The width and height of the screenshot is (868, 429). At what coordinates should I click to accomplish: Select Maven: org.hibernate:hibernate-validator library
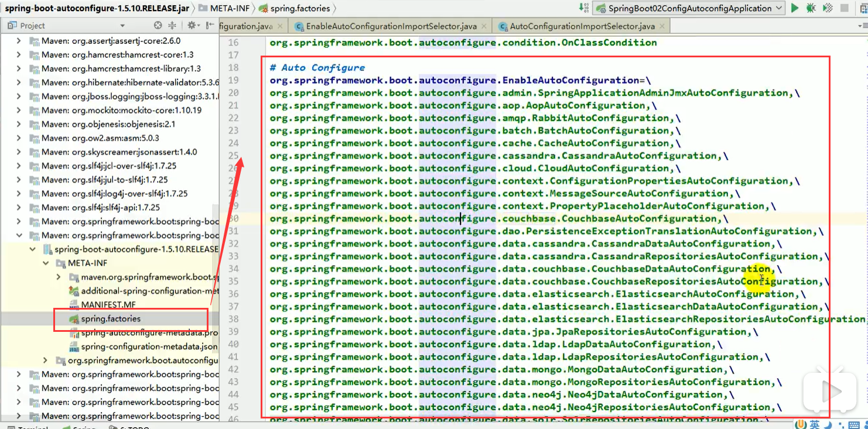(x=130, y=83)
